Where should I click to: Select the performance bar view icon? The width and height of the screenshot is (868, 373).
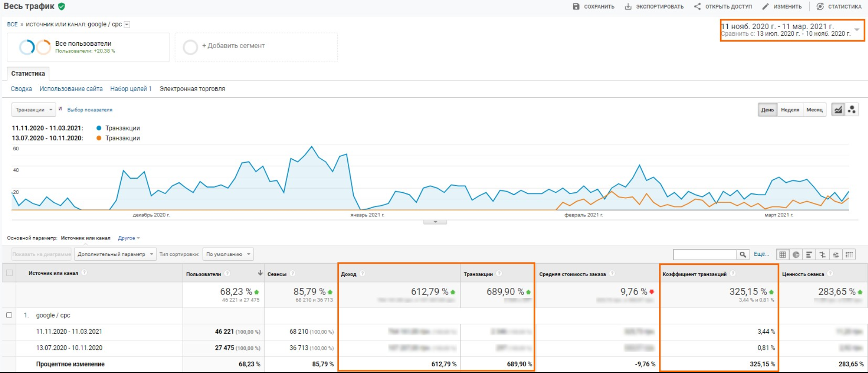point(809,254)
